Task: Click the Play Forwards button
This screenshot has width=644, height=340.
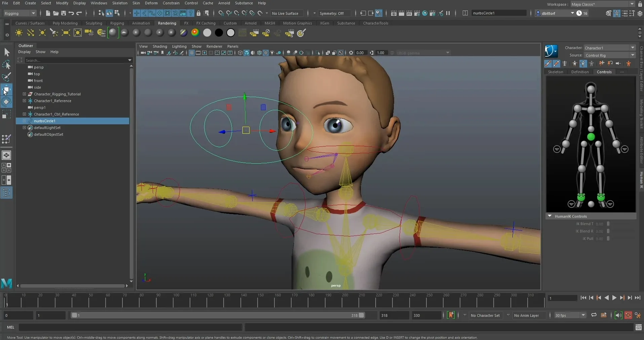Action: coord(614,298)
